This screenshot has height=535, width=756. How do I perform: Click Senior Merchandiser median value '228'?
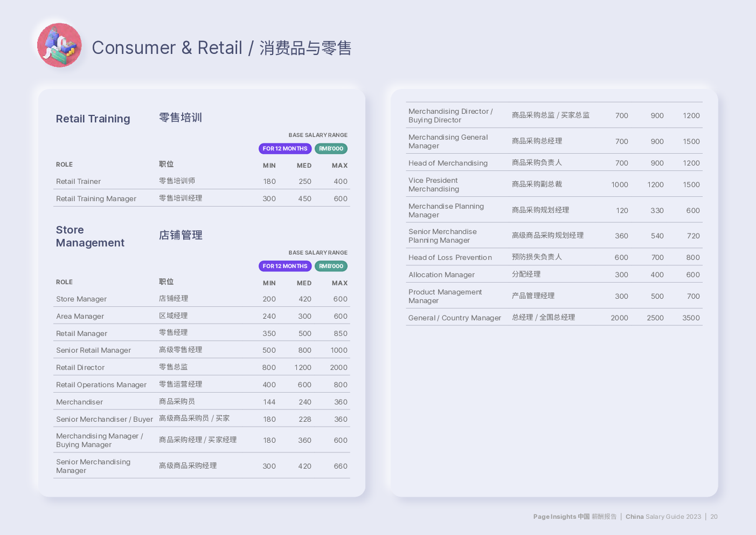(x=305, y=419)
